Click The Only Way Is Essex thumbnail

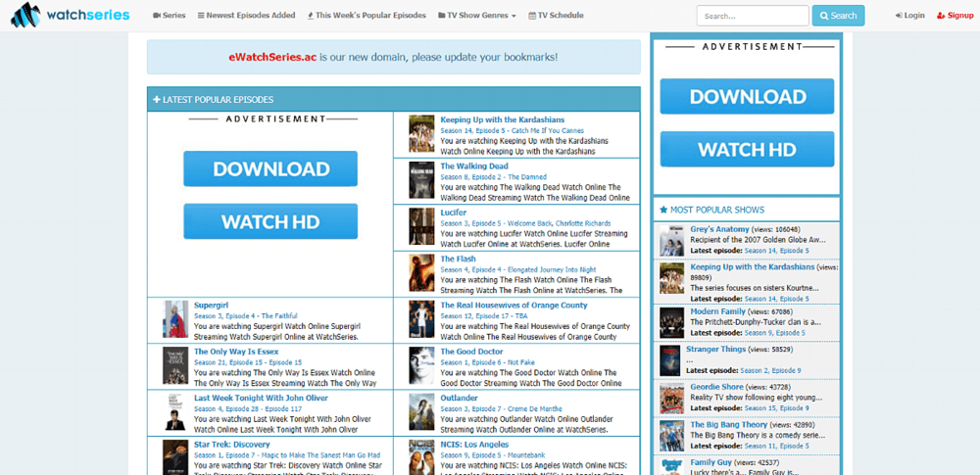[175, 365]
